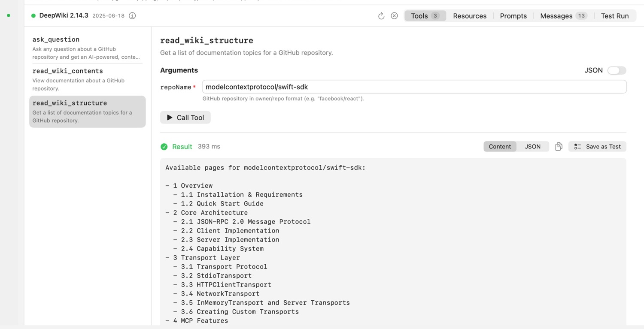Screen dimensions: 644x329
Task: Click the '3.4 NetworkTransport' line
Action: click(x=216, y=294)
